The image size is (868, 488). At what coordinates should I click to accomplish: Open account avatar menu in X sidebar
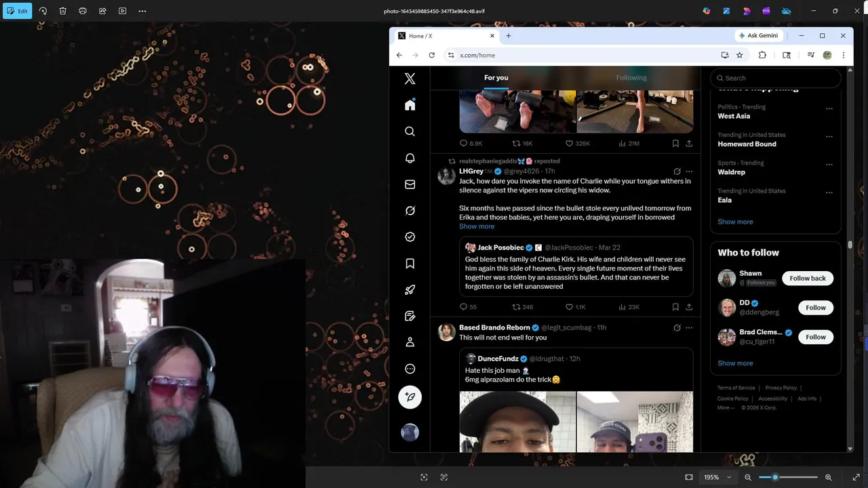click(410, 432)
